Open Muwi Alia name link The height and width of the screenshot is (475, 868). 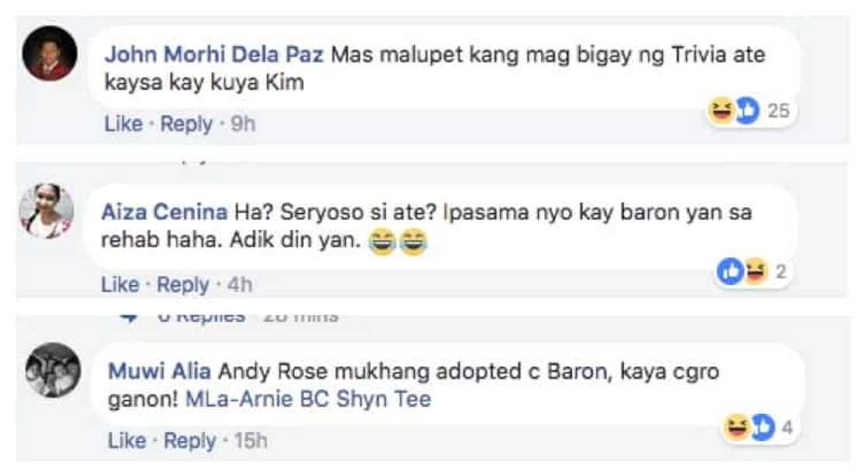pyautogui.click(x=160, y=371)
